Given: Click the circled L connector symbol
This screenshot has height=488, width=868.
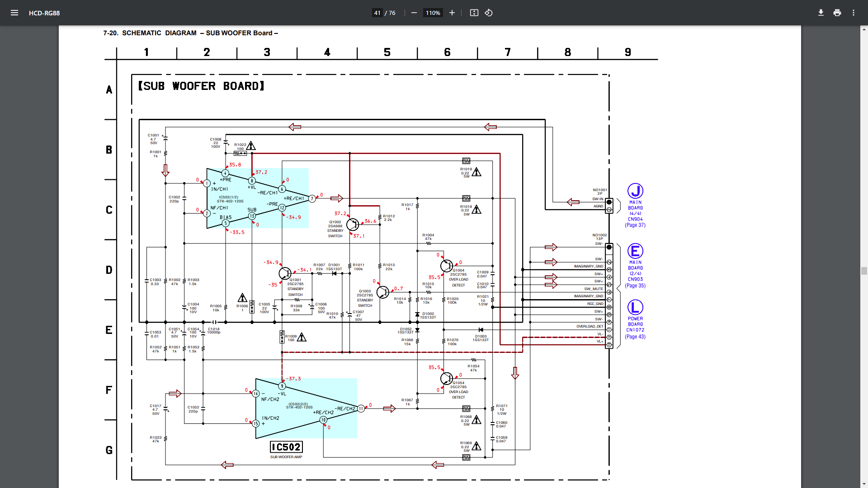Looking at the screenshot, I should pos(635,307).
